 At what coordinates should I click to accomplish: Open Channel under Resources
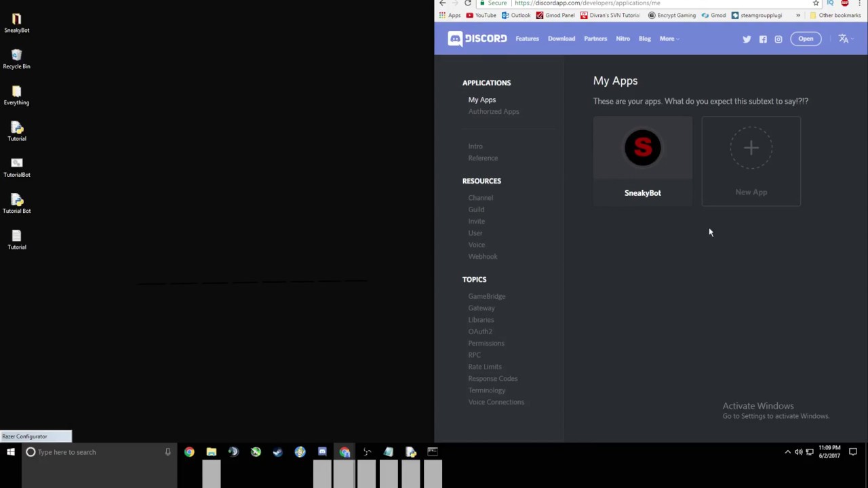click(481, 198)
